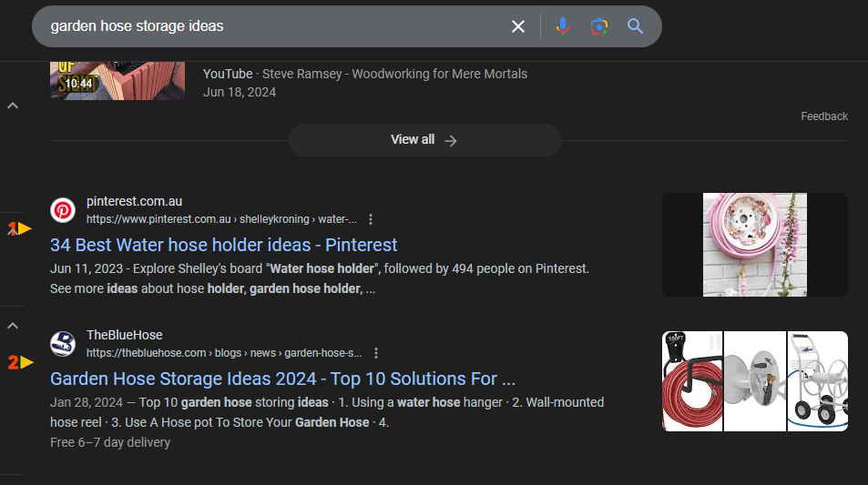Start voice search with the microphone icon
This screenshot has height=485, width=868.
563,26
